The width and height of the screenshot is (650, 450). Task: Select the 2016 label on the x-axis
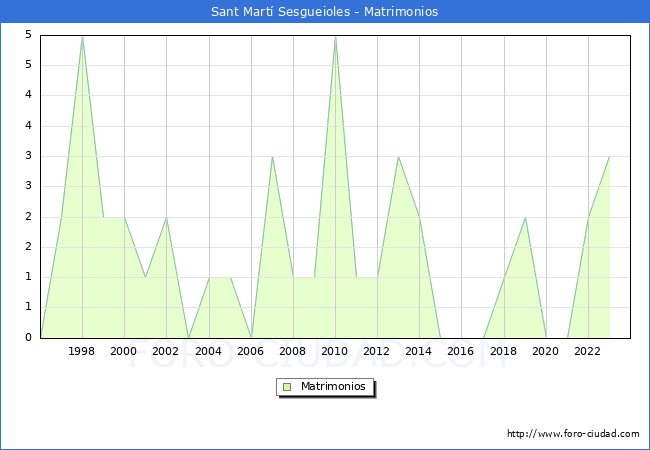click(x=461, y=351)
